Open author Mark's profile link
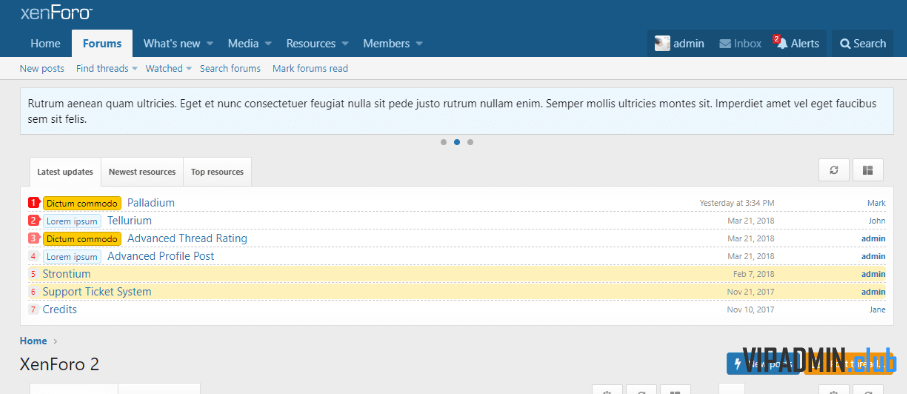This screenshot has width=907, height=394. click(876, 203)
